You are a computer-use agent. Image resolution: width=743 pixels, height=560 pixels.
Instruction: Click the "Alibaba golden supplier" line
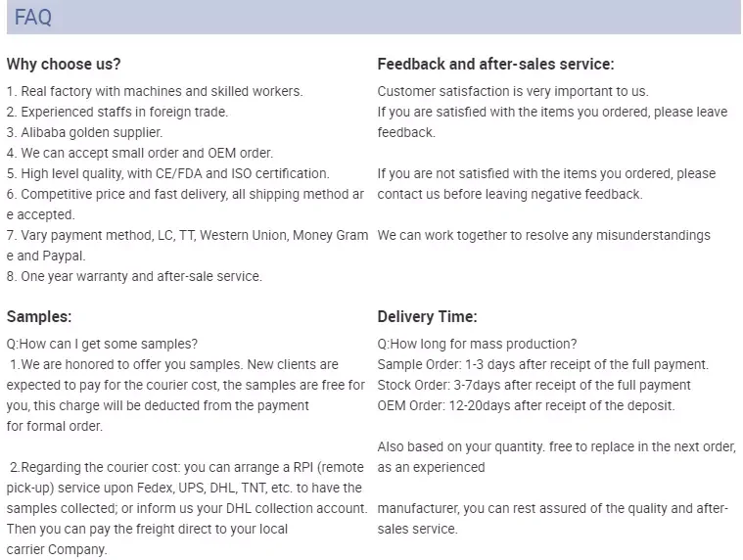coord(85,132)
